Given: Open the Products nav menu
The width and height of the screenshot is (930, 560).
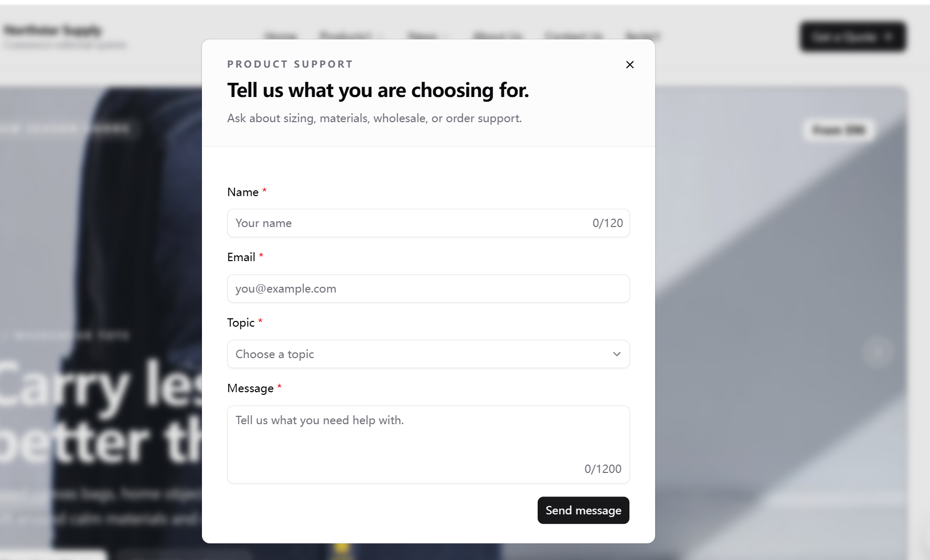Looking at the screenshot, I should coord(351,36).
